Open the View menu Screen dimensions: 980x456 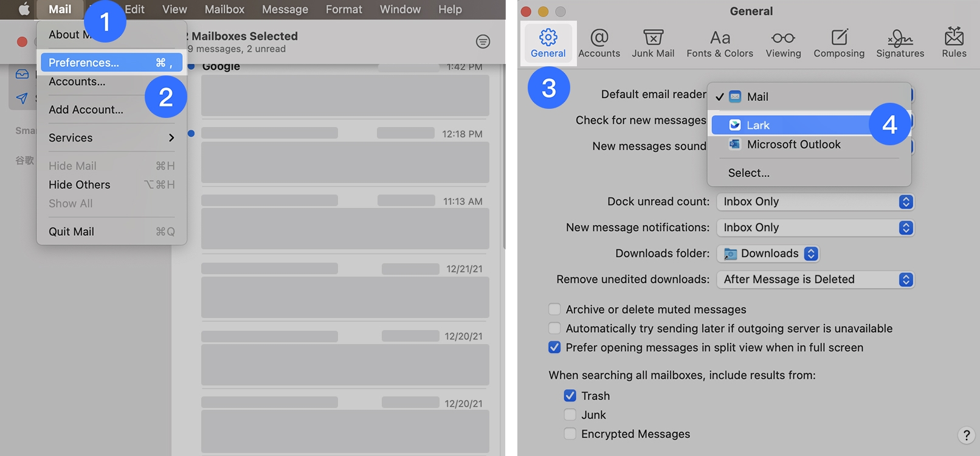pos(174,9)
